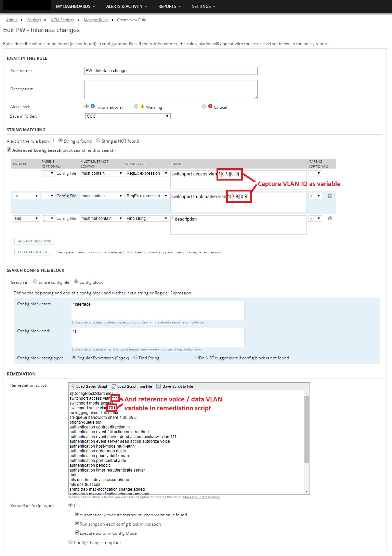Open first row opening parenthesis dropdown
This screenshot has height=556, width=392.
(48, 173)
